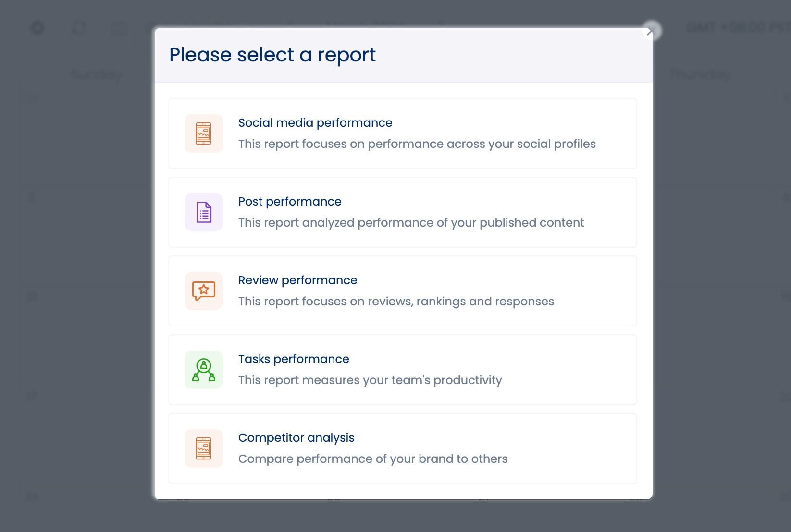Click the Competitor analysis report icon
The width and height of the screenshot is (791, 532).
(x=204, y=448)
